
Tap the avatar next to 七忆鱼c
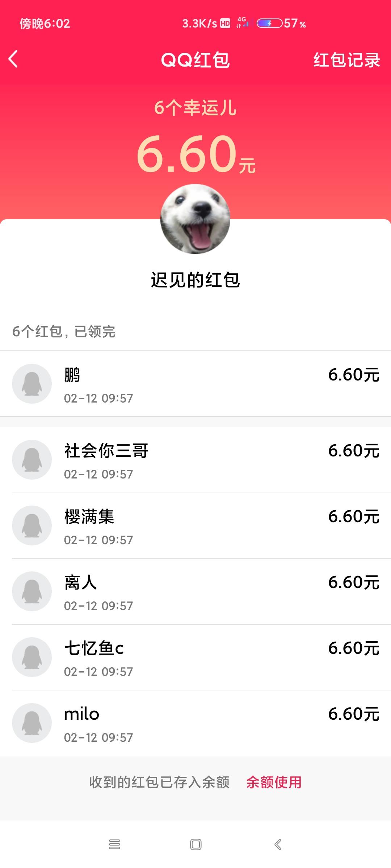coord(32,657)
